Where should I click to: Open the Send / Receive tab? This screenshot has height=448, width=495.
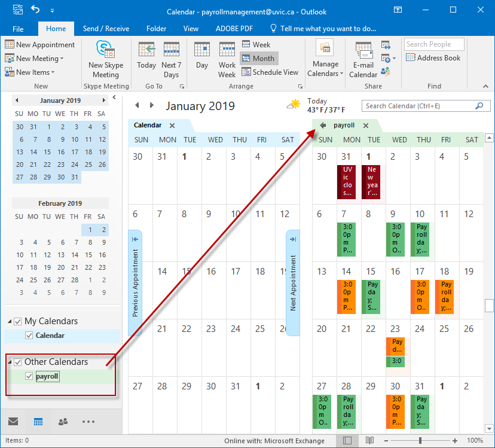(106, 29)
